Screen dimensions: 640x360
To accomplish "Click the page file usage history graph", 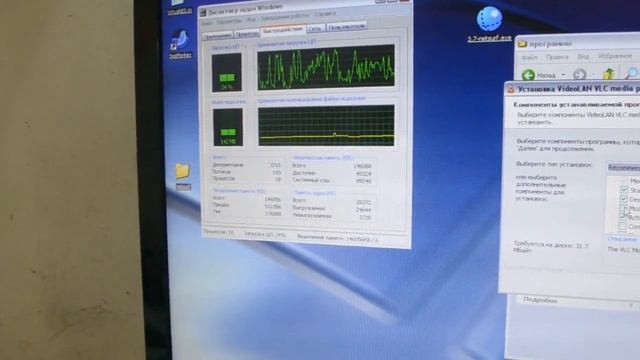I will tap(326, 126).
